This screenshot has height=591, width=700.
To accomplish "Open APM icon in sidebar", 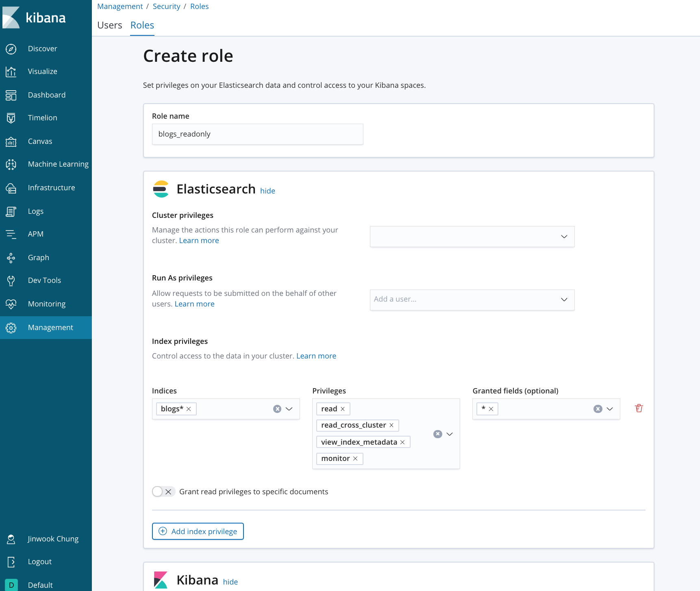I will (11, 234).
